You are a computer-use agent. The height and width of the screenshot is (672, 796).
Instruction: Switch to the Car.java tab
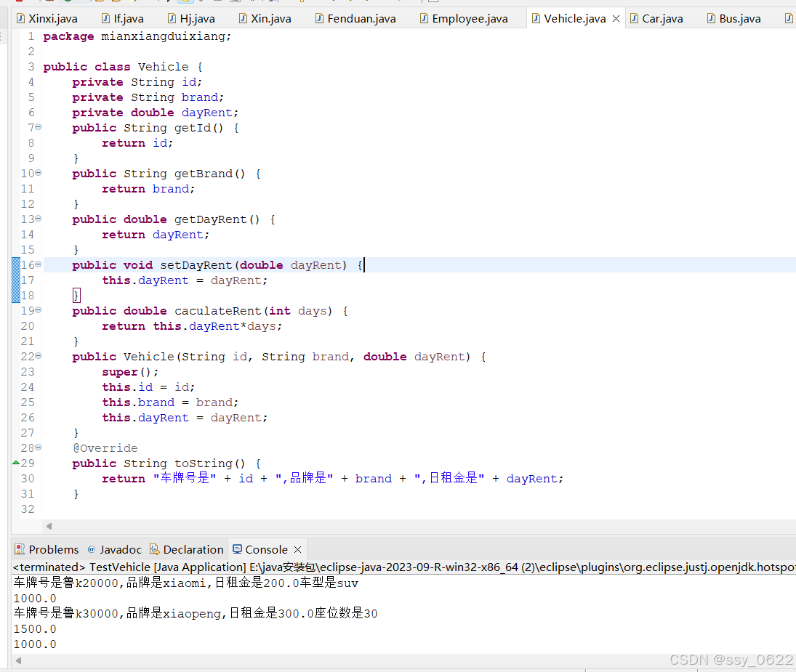pyautogui.click(x=656, y=19)
